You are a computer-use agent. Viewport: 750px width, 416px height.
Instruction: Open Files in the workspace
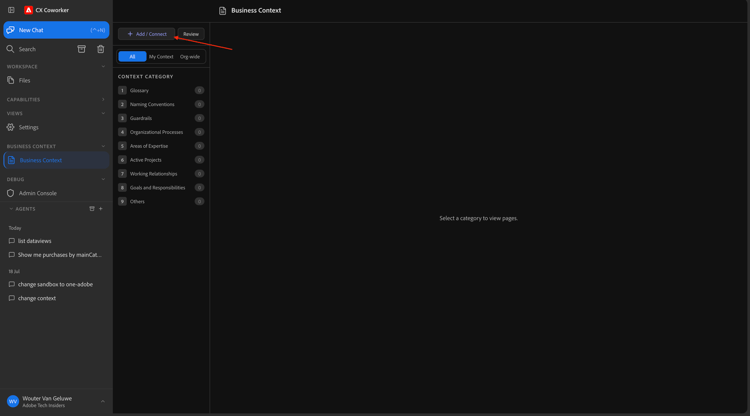coord(56,80)
